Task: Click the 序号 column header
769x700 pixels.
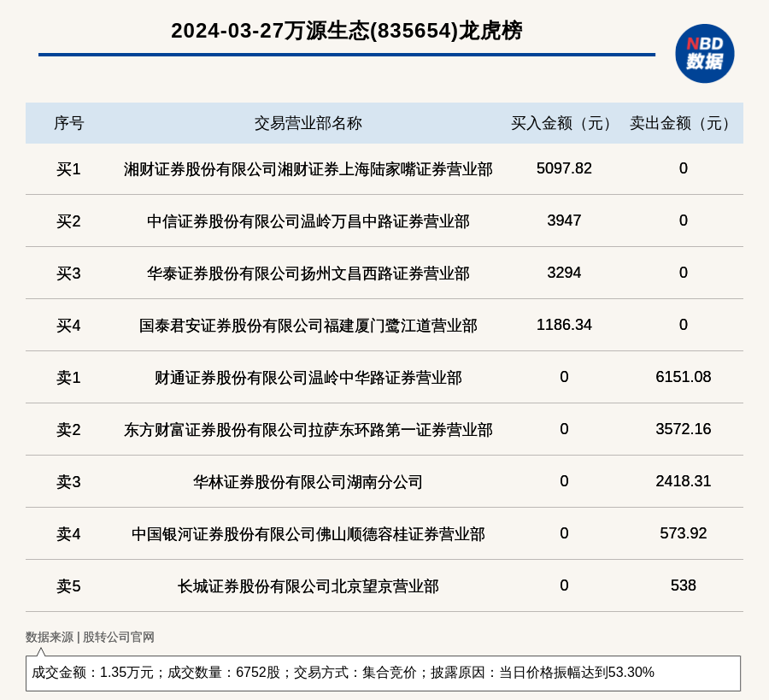Action: click(68, 123)
